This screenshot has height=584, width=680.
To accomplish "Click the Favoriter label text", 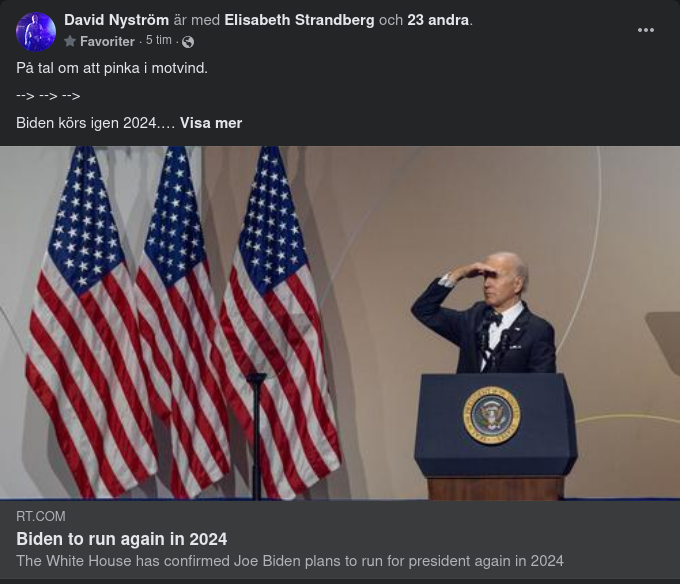I will 107,41.
